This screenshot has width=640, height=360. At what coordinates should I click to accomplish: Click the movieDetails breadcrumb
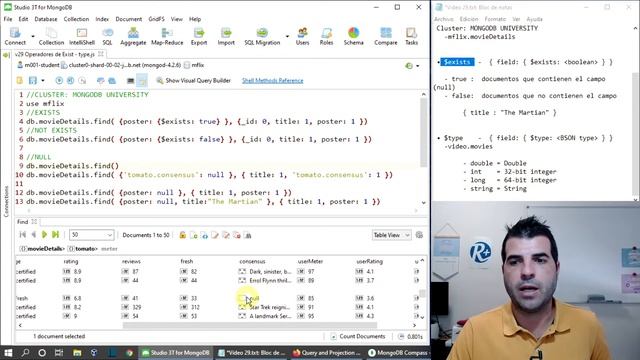tap(43, 249)
